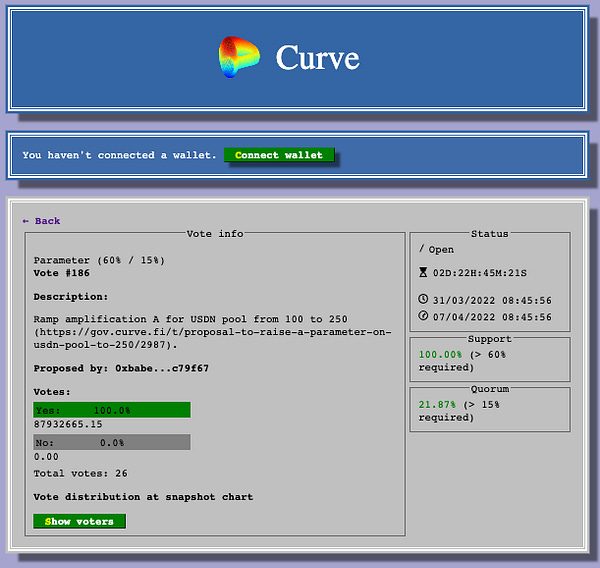Click the No vote amount 0.00

pyautogui.click(x=46, y=457)
